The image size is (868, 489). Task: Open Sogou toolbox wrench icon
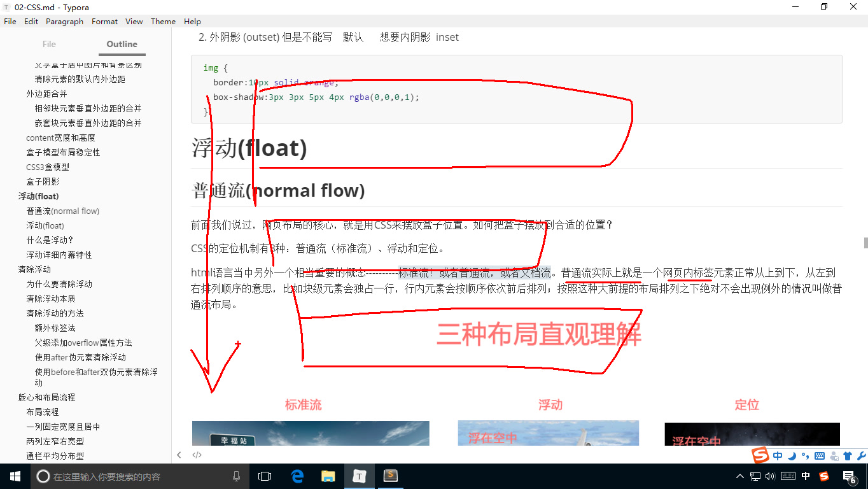861,456
